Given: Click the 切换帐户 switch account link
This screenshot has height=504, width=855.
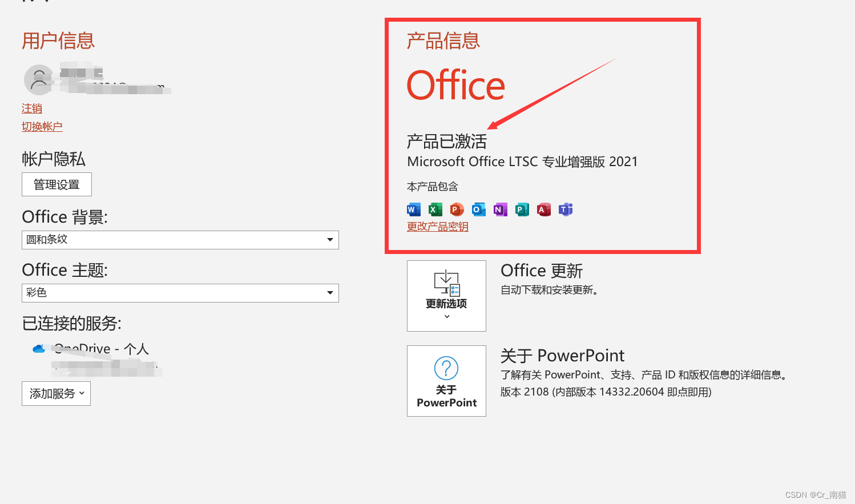Looking at the screenshot, I should pos(42,127).
